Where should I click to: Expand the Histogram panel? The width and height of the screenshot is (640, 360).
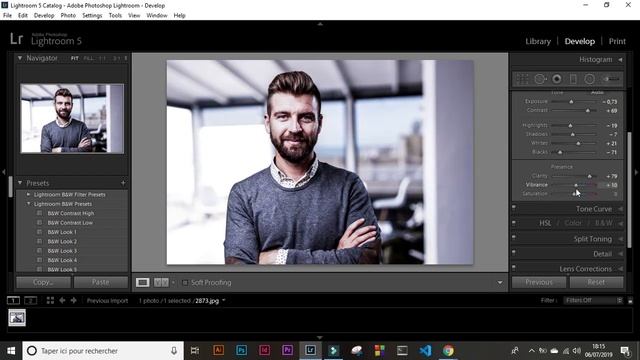(621, 60)
